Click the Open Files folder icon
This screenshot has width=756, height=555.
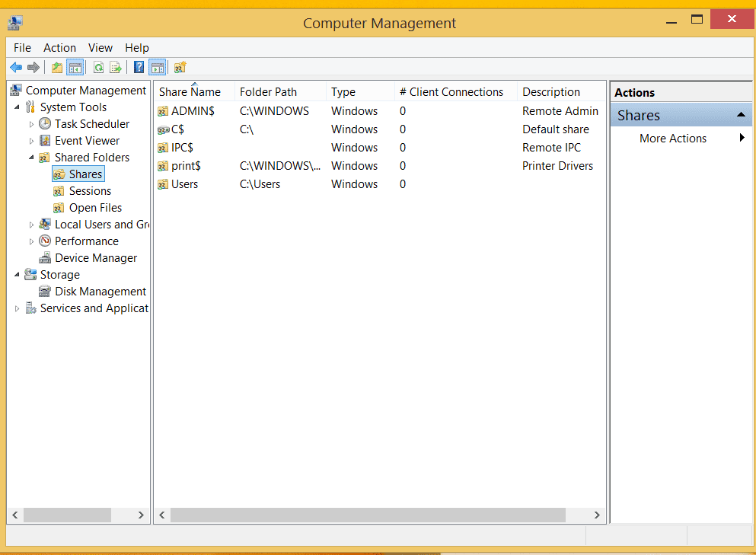pos(59,208)
